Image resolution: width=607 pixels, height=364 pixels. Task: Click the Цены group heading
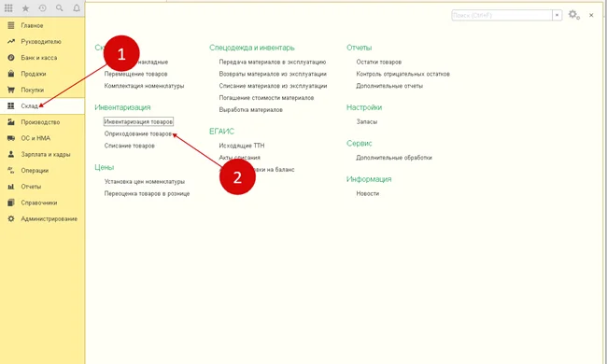coord(105,167)
